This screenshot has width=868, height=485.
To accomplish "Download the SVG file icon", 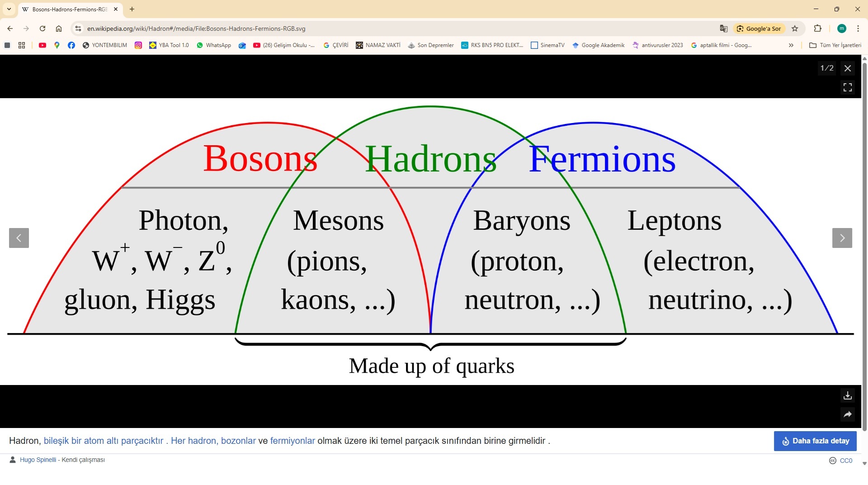I will pyautogui.click(x=848, y=395).
